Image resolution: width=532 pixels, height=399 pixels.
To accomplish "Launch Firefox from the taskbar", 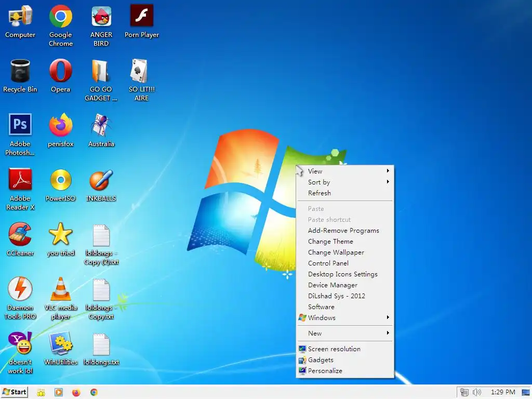I will click(x=76, y=393).
